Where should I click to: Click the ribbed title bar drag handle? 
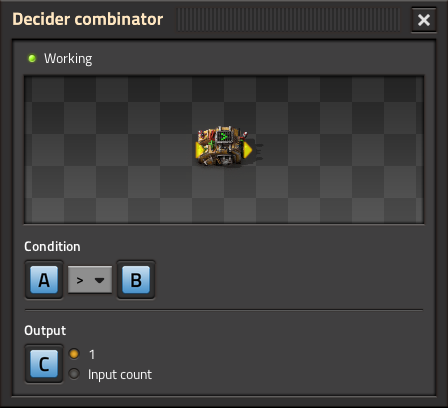(x=288, y=20)
